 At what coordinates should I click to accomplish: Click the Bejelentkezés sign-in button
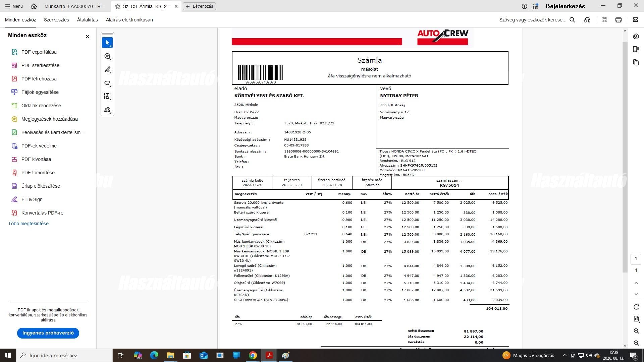click(565, 6)
